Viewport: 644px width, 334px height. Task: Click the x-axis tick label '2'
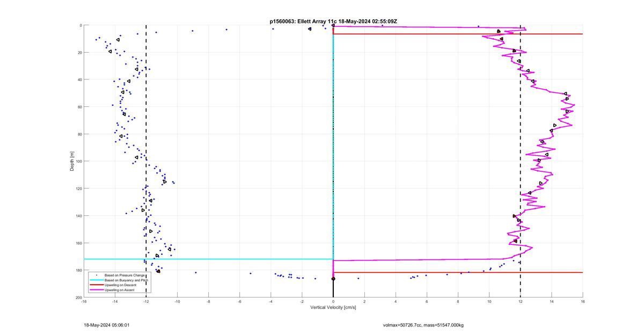point(364,301)
